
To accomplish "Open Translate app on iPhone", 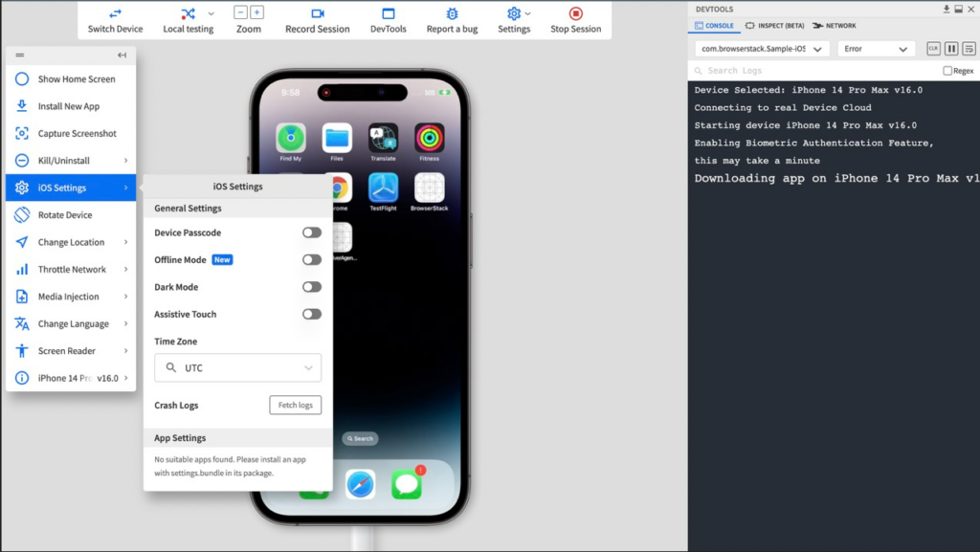I will (x=383, y=139).
